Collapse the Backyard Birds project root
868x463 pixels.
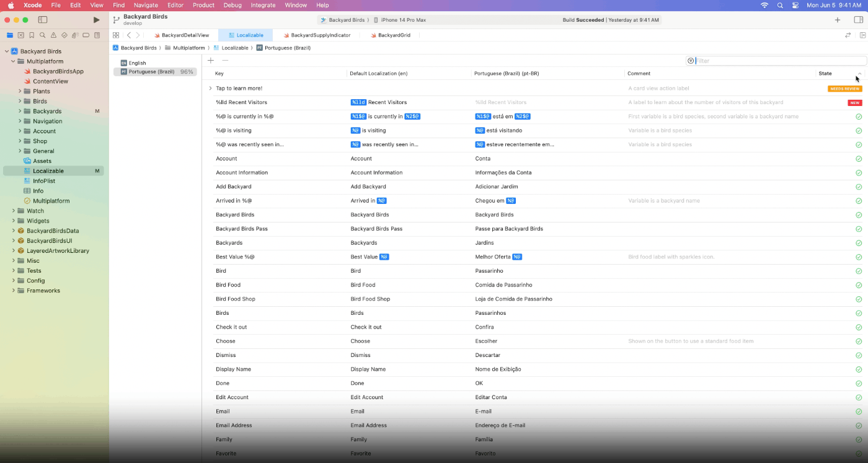tap(6, 51)
